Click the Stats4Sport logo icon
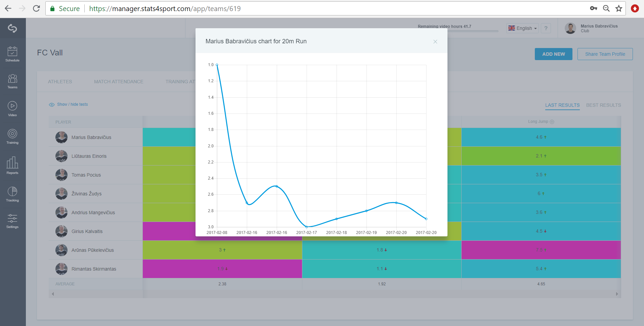This screenshot has width=644, height=326. coord(12,29)
